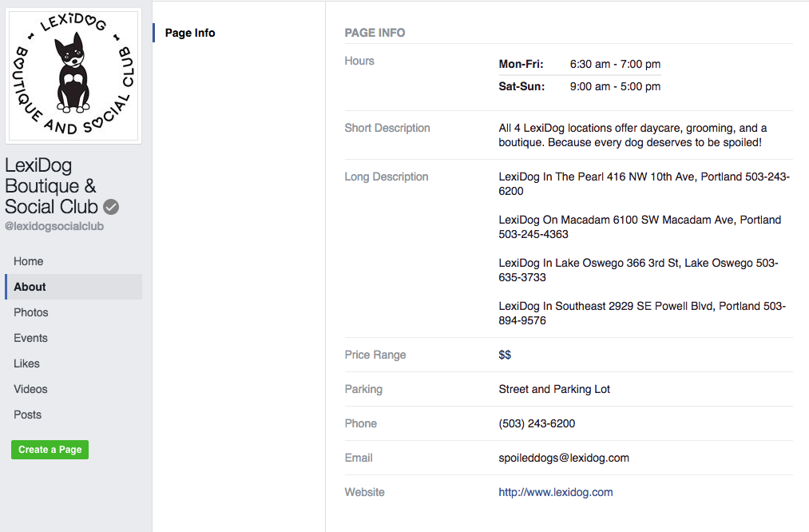
Task: Open the http://www.lexidog.com website link
Action: click(x=556, y=492)
